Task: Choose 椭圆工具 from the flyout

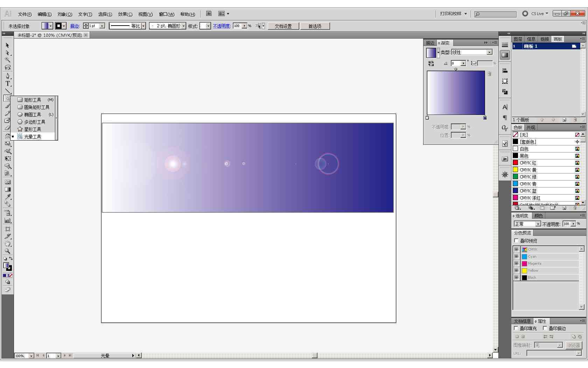Action: 33,115
